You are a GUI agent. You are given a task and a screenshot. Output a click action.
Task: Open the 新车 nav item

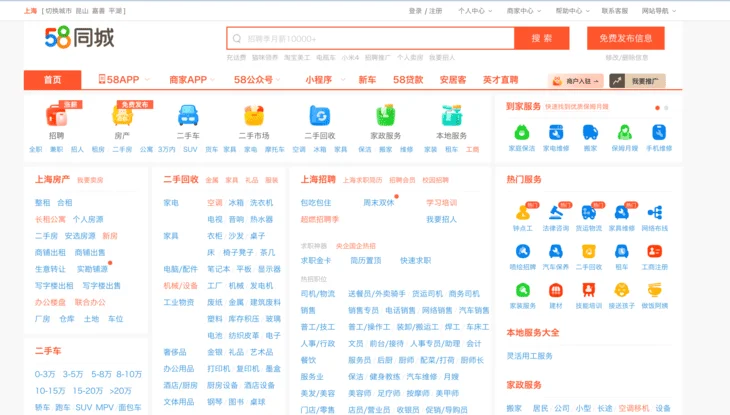(367, 80)
